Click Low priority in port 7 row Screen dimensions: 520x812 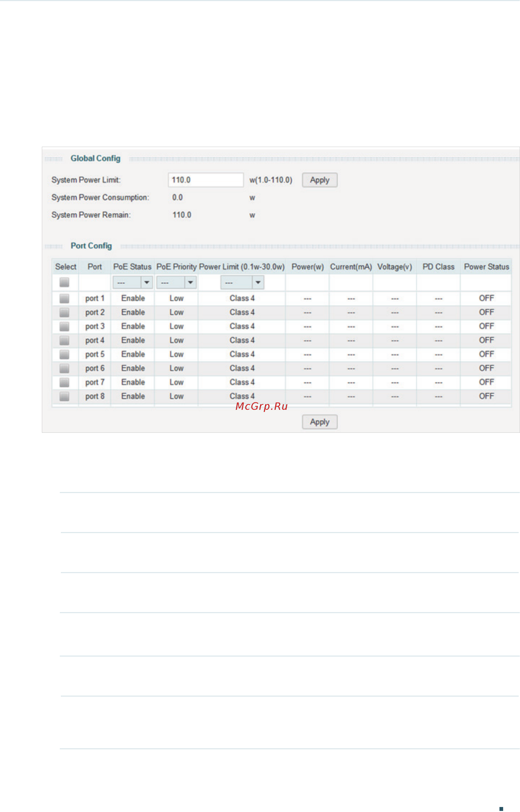pyautogui.click(x=176, y=382)
